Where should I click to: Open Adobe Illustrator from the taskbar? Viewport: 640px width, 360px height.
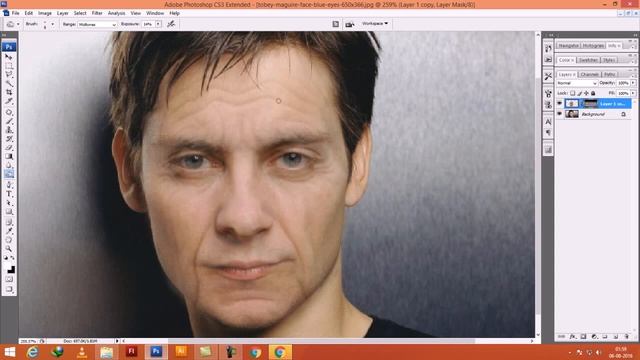[181, 352]
